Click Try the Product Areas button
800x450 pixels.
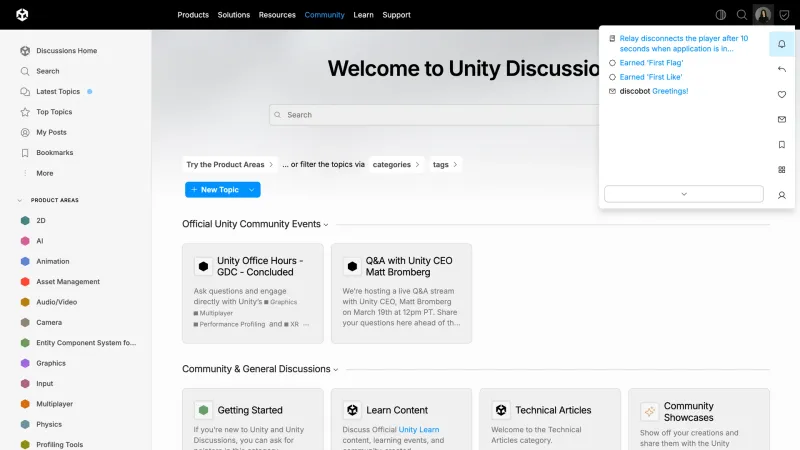click(230, 164)
